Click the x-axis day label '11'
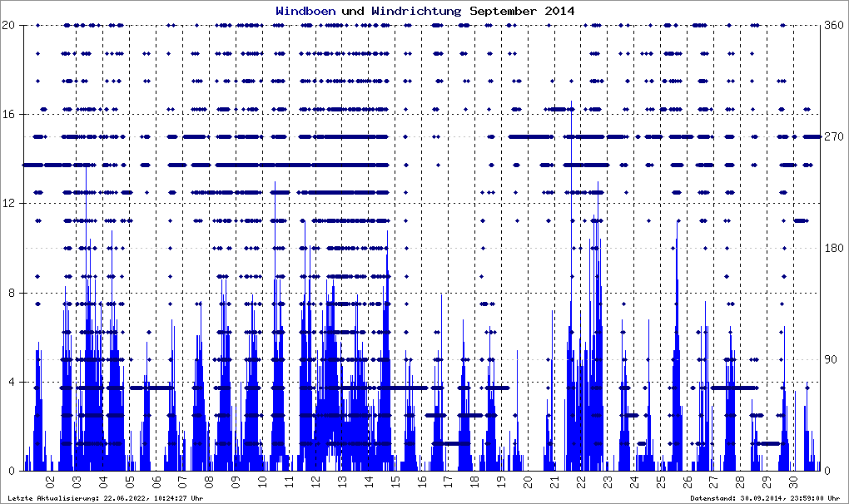This screenshot has height=504, width=849. click(289, 482)
